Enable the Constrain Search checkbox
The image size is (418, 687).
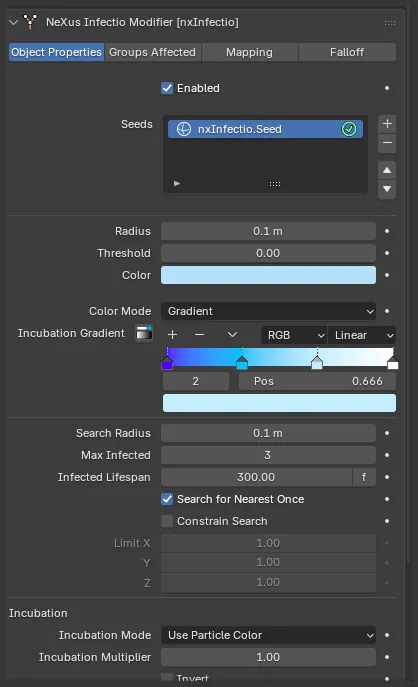[x=167, y=521]
